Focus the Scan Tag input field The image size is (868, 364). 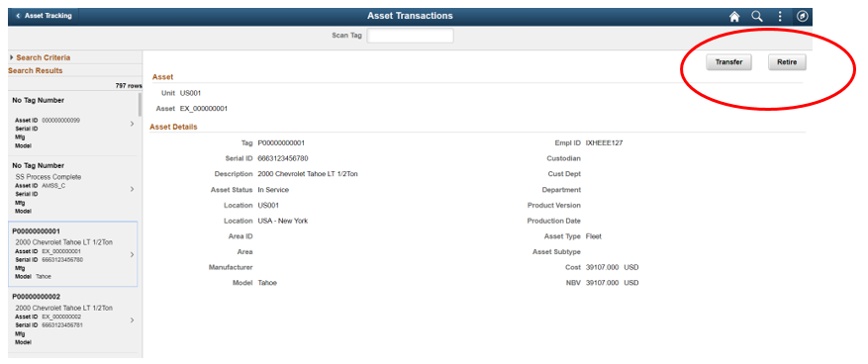pos(410,36)
